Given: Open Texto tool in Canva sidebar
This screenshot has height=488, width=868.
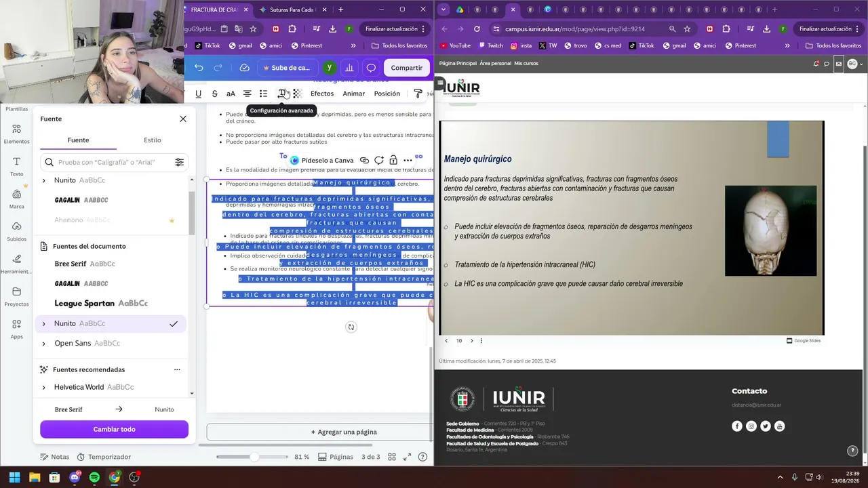Looking at the screenshot, I should coord(16,166).
